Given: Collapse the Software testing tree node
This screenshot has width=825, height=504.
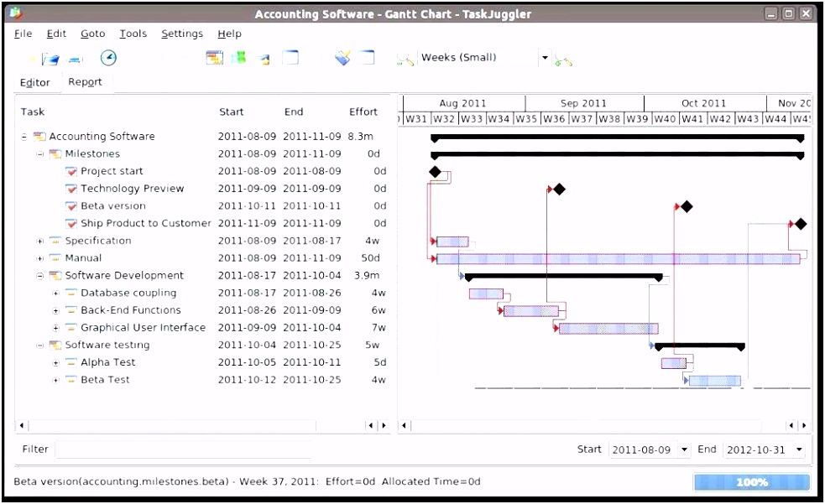Looking at the screenshot, I should coord(40,346).
